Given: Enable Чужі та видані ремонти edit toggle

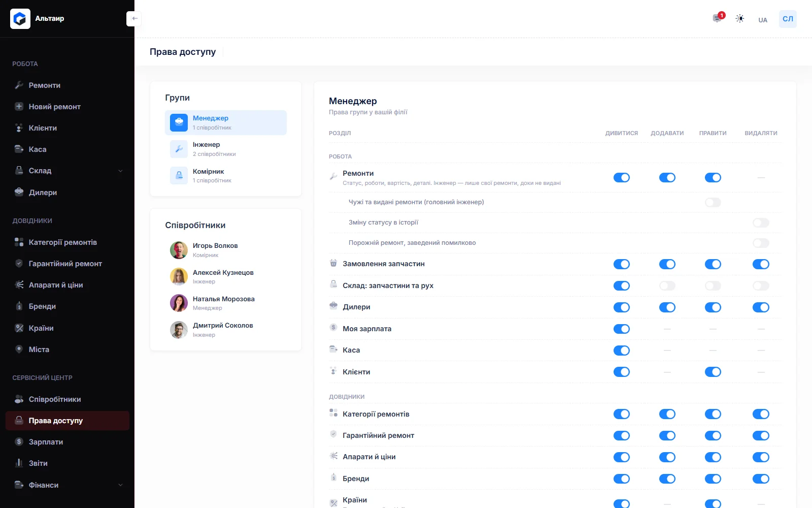Looking at the screenshot, I should pos(713,203).
